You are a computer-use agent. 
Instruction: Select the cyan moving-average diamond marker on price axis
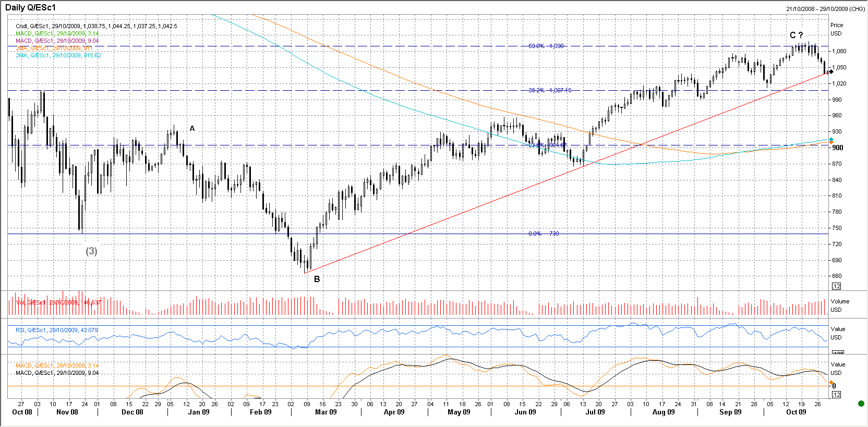831,139
